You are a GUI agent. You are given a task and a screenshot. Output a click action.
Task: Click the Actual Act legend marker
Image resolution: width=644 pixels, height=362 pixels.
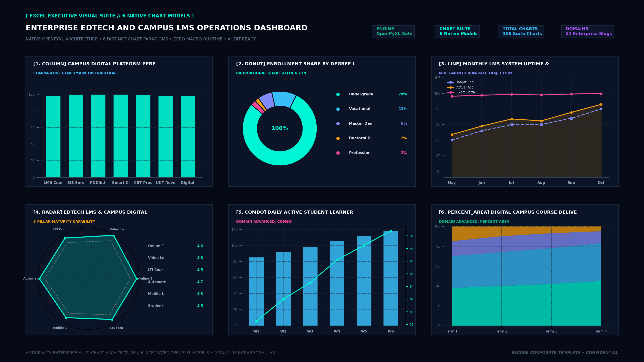(451, 87)
